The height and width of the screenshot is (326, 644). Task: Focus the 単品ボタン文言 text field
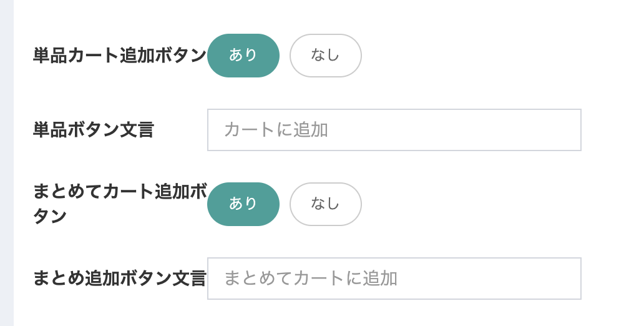pos(394,130)
